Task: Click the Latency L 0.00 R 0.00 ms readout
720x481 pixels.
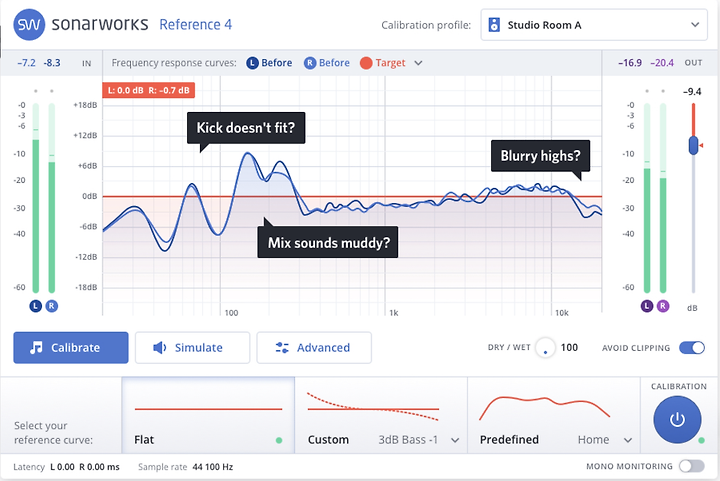Action: click(66, 467)
